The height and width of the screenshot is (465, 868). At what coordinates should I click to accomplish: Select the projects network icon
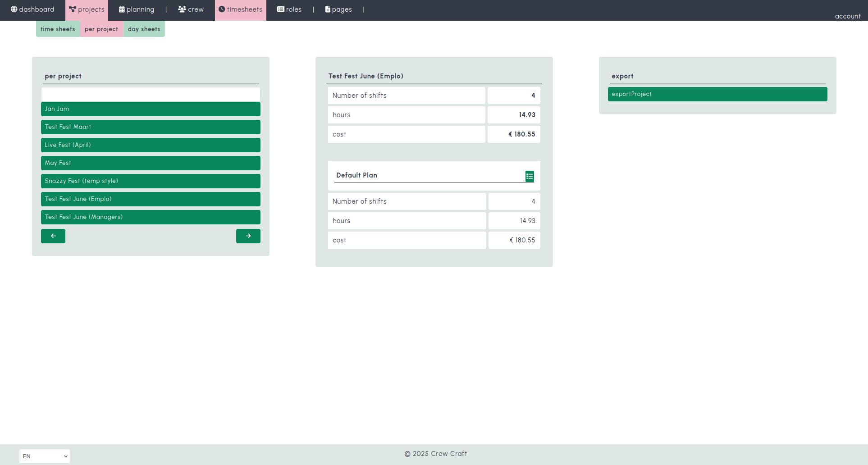(73, 8)
